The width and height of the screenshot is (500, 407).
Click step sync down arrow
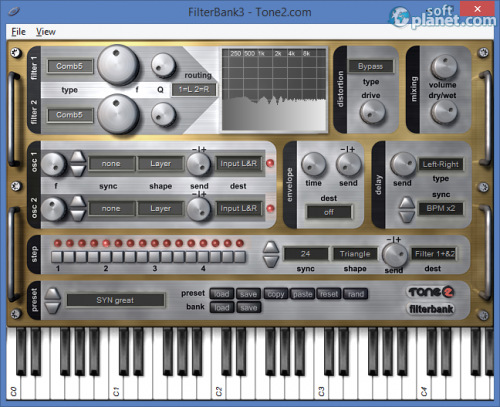(271, 262)
